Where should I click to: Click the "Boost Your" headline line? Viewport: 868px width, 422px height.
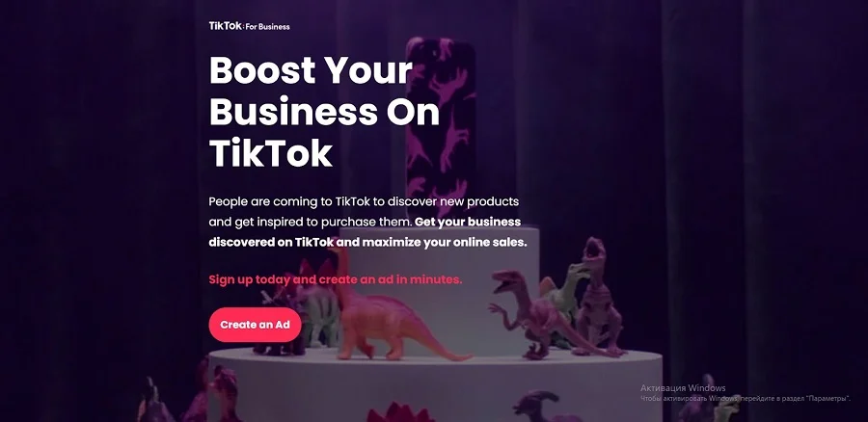[311, 70]
